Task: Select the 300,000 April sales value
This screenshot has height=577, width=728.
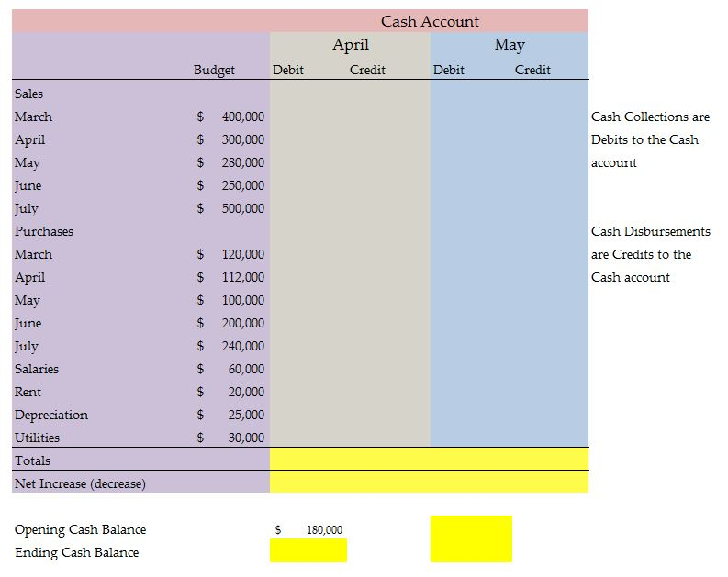Action: [x=243, y=139]
